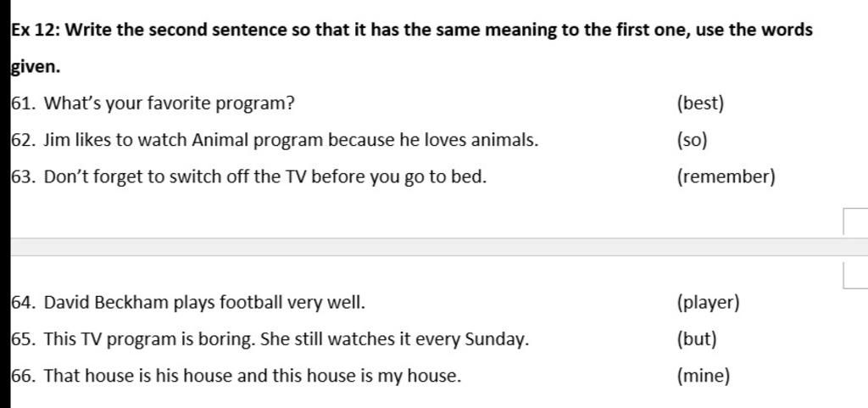Click the hint word '(so)'
The image size is (868, 408).
692,141
